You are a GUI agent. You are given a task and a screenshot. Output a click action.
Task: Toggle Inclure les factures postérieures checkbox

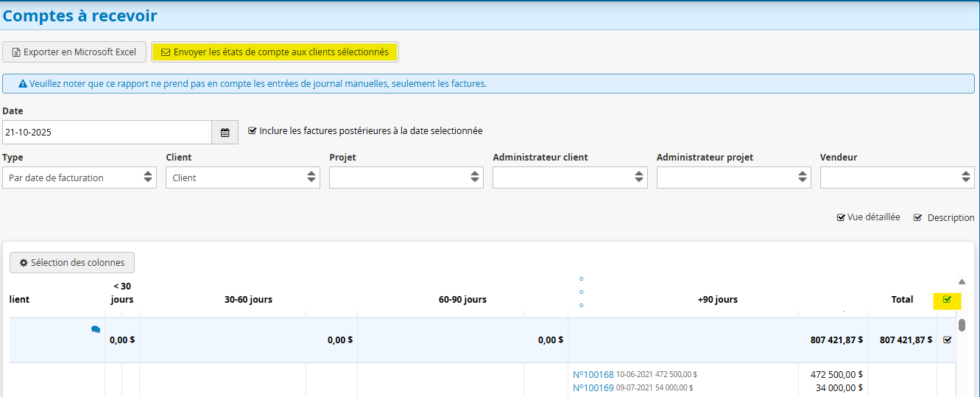click(253, 130)
